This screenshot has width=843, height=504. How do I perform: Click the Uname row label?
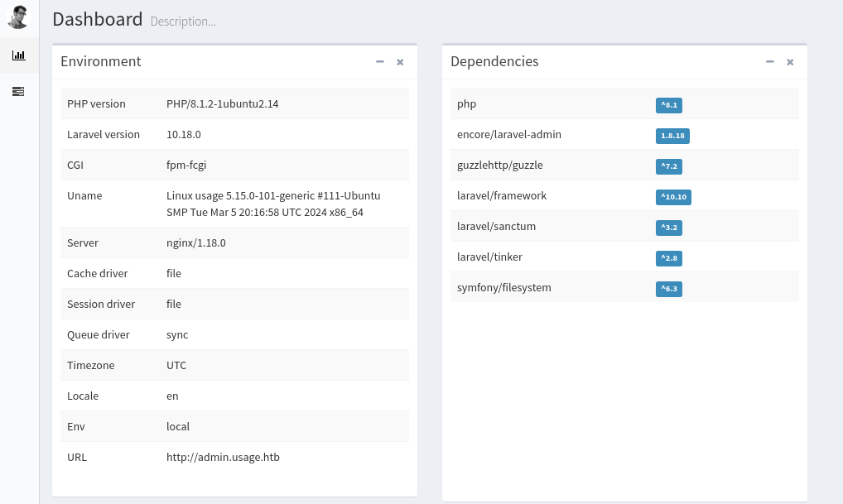click(x=84, y=195)
